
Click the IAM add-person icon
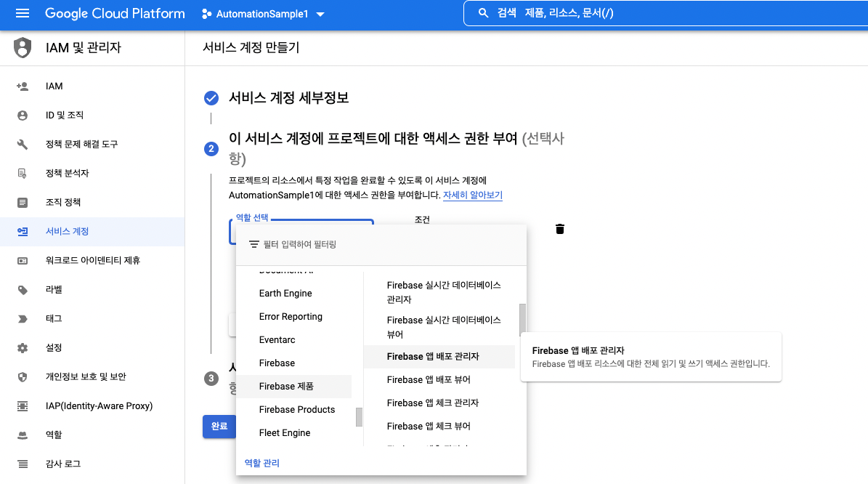click(x=22, y=86)
